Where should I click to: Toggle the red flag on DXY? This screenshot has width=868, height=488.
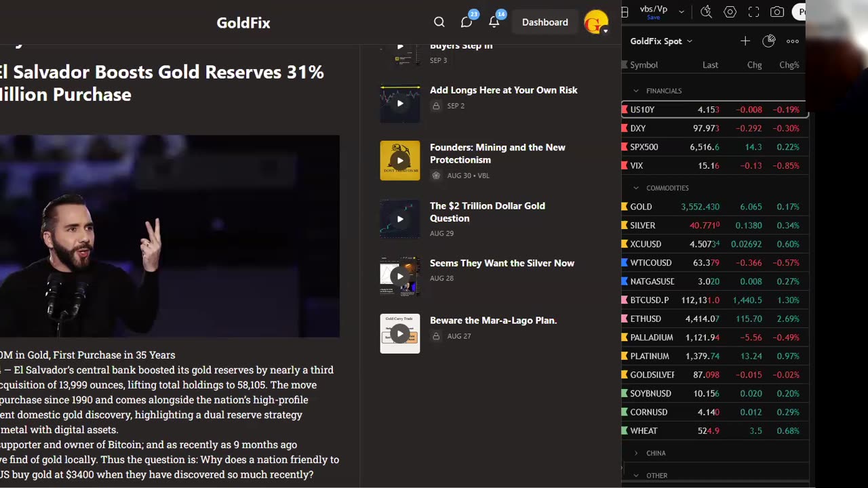point(625,128)
